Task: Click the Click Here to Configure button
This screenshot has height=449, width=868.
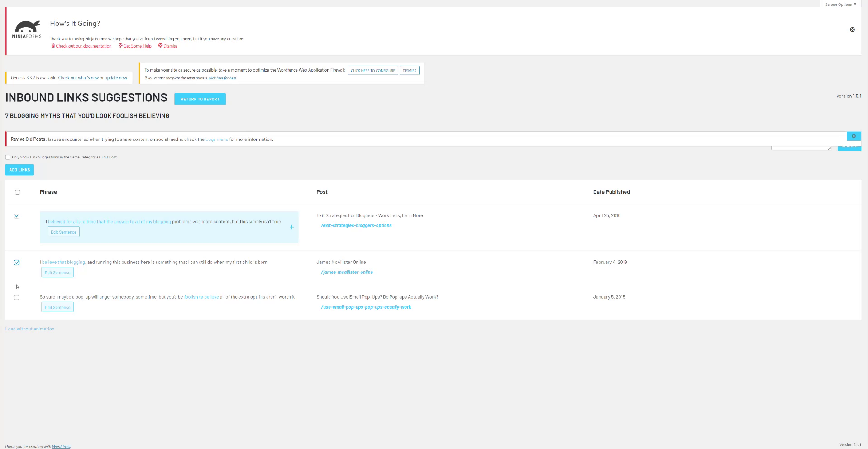Action: (373, 71)
